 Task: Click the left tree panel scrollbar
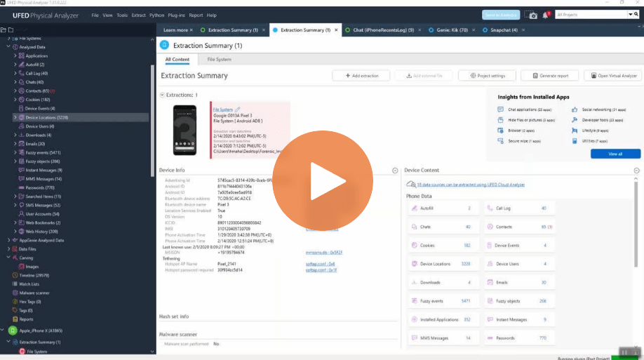pos(152,121)
